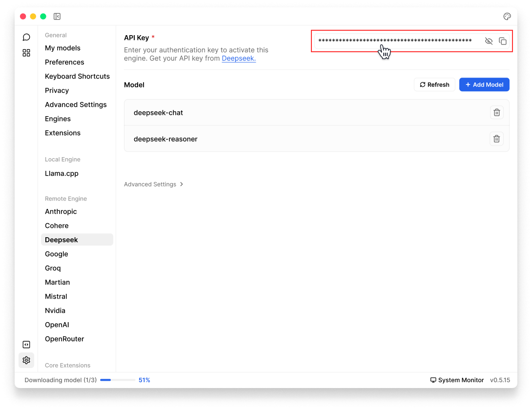Click the deepseek-chat model row

[317, 112]
